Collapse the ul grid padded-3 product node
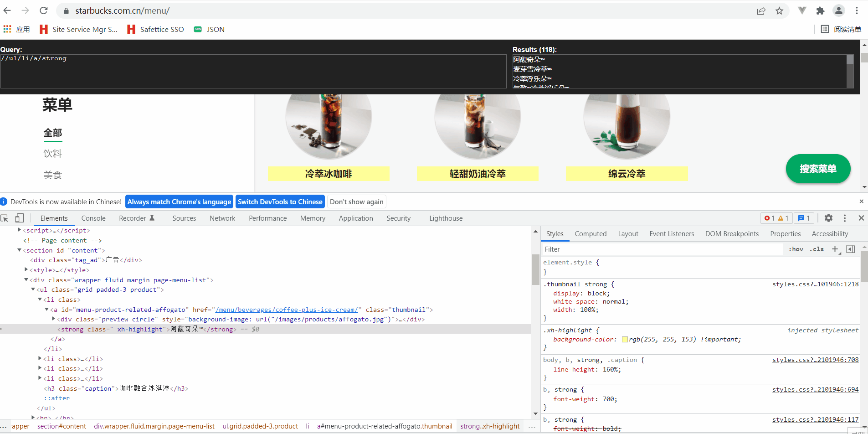The image size is (868, 434). click(33, 289)
